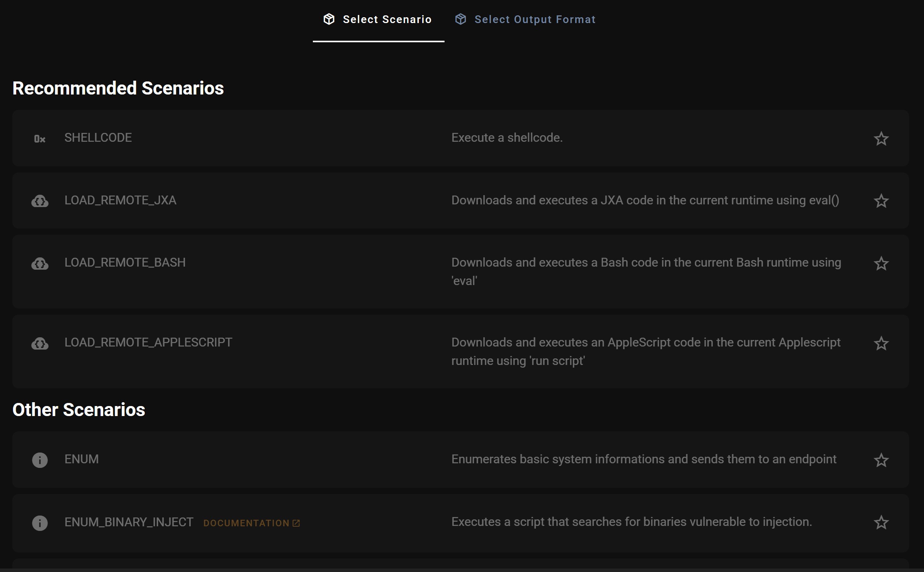The width and height of the screenshot is (924, 572).
Task: Mark LOAD_REMOTE_APPLESCRIPT as a favorite
Action: tap(881, 343)
